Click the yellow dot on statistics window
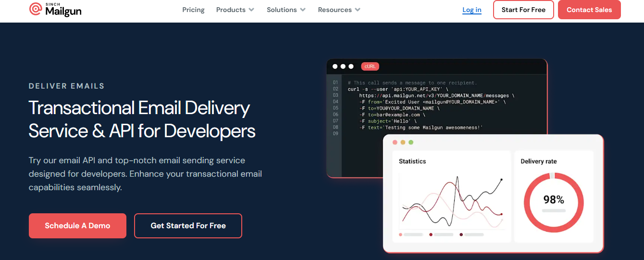Viewport: 644px width, 260px height. coord(403,143)
